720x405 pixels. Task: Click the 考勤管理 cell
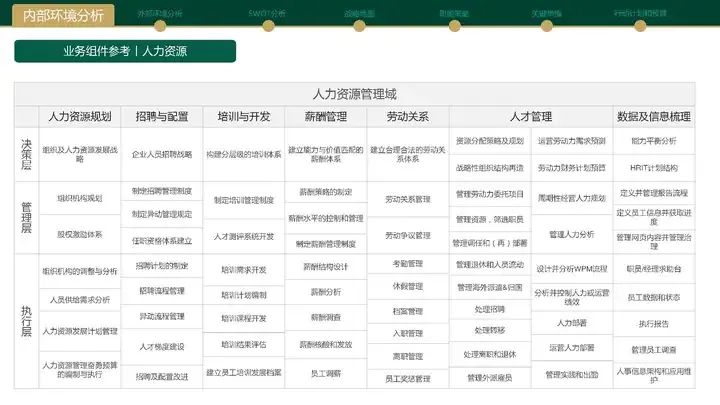pos(407,264)
